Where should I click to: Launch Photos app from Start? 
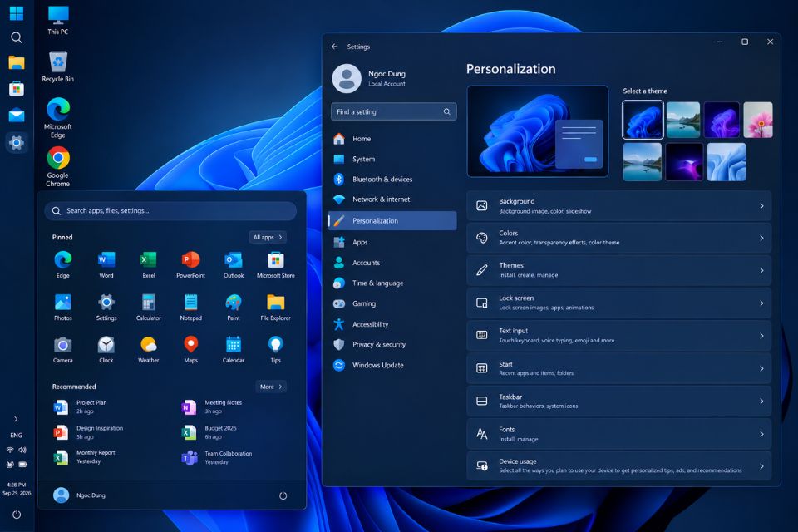[x=63, y=307]
